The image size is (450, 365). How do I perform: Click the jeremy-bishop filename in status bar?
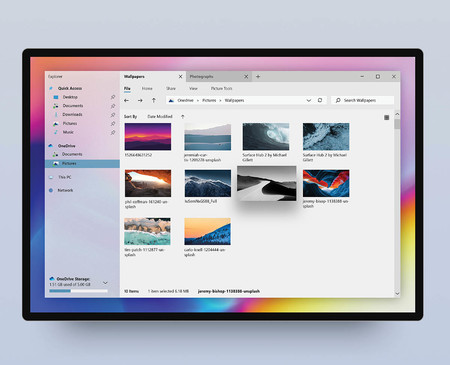[229, 291]
